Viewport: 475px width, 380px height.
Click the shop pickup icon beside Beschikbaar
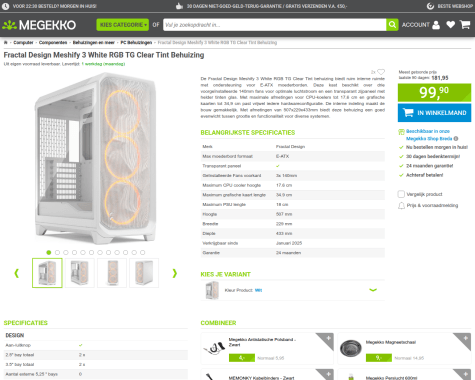[401, 132]
